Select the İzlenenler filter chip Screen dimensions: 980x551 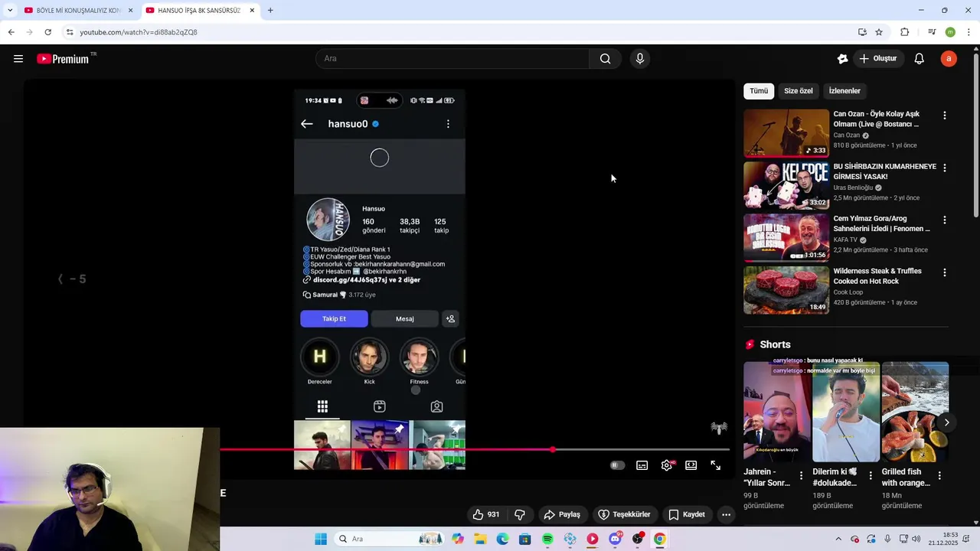[844, 91]
